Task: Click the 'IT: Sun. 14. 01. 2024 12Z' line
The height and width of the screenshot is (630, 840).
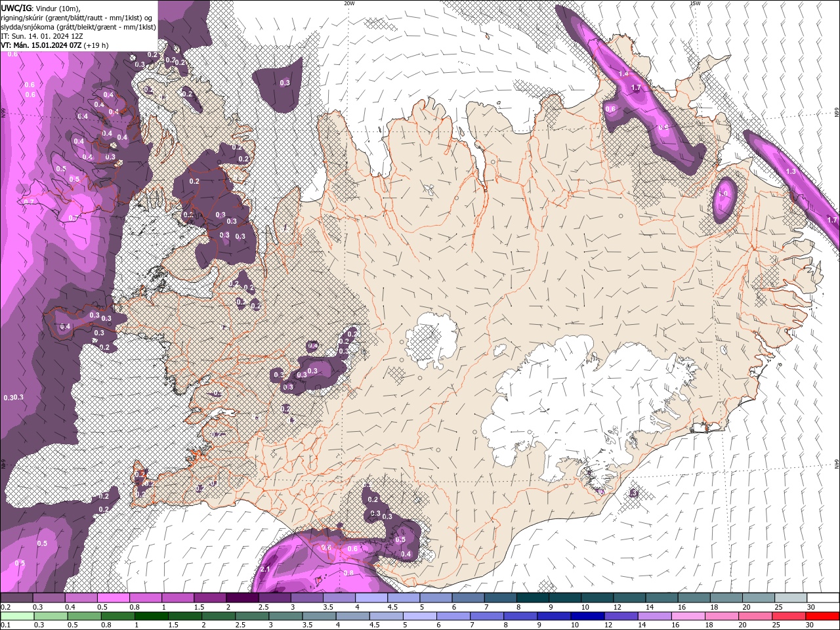Action: (43, 36)
